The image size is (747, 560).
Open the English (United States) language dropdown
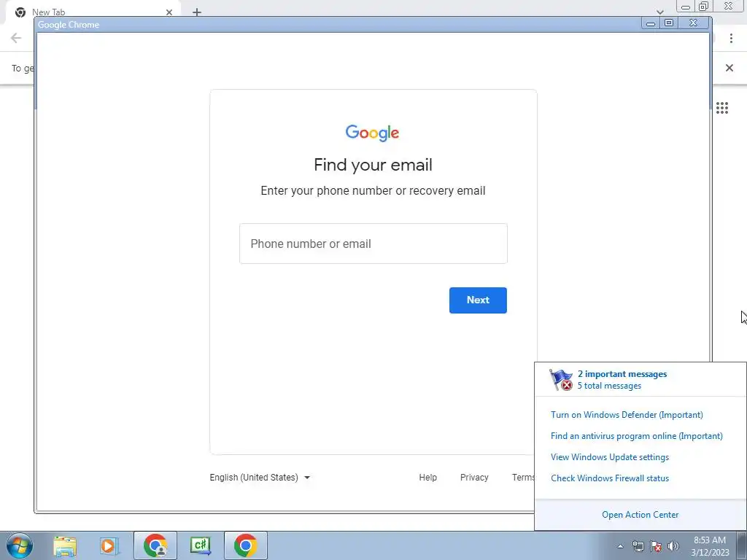[x=260, y=477]
